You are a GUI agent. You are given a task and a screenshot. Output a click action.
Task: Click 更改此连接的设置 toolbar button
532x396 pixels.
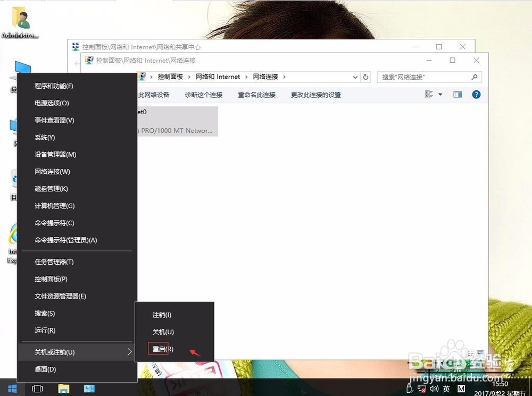pyautogui.click(x=316, y=95)
